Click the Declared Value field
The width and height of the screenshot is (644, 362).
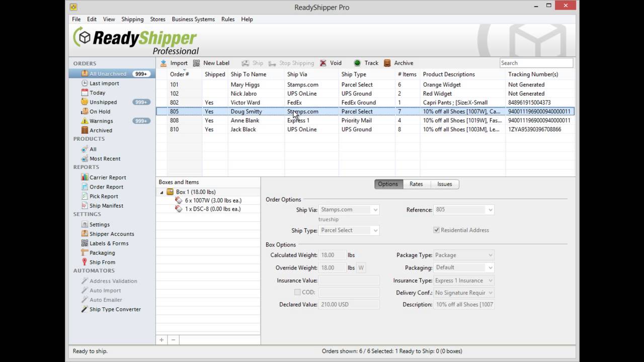(349, 305)
